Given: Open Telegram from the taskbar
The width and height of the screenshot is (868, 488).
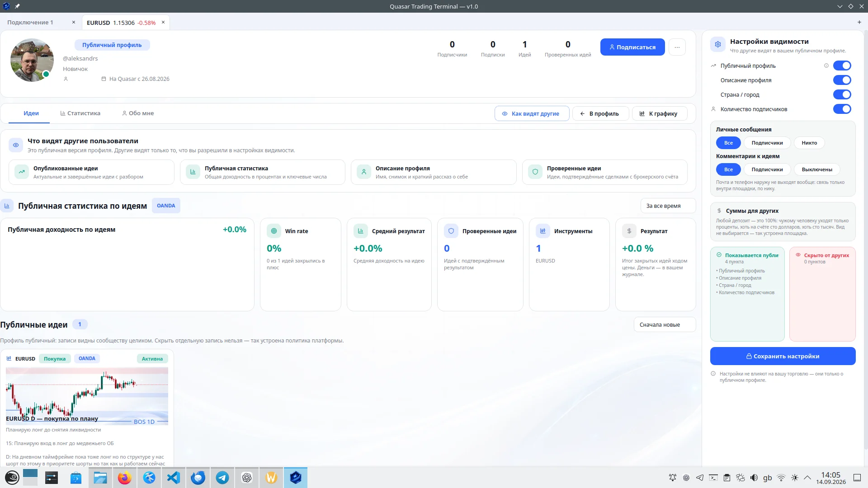Looking at the screenshot, I should [222, 478].
